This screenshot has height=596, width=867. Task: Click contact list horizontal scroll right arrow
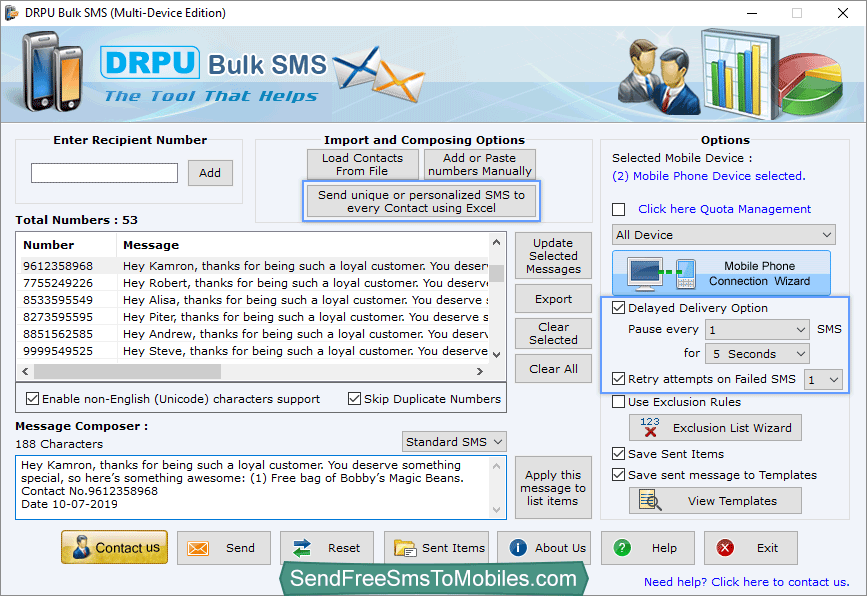480,372
